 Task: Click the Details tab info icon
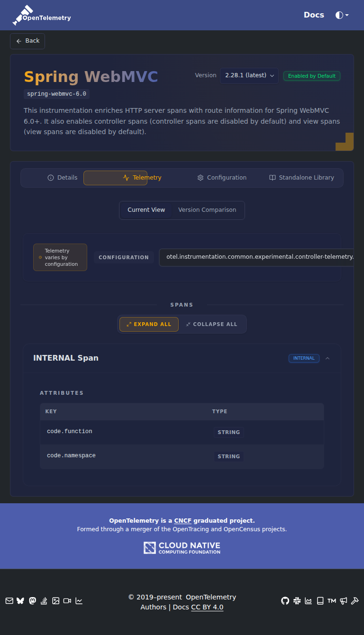click(x=51, y=178)
